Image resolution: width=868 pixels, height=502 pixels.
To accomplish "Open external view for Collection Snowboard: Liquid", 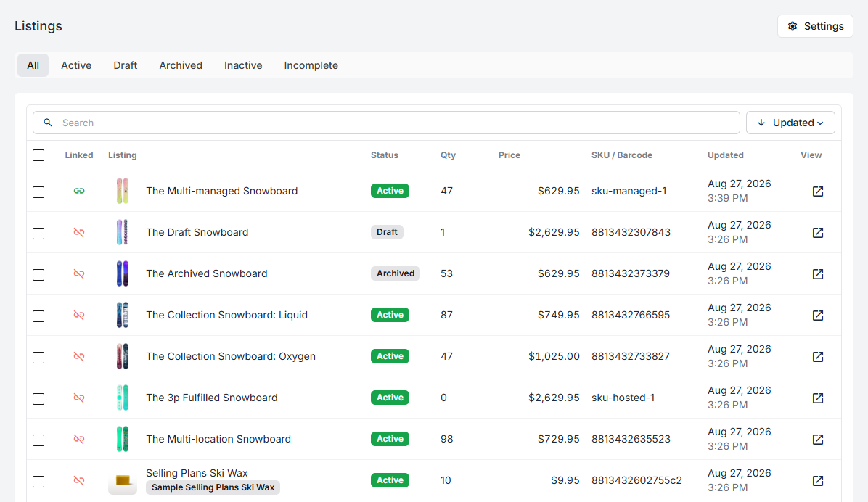I will pyautogui.click(x=818, y=315).
